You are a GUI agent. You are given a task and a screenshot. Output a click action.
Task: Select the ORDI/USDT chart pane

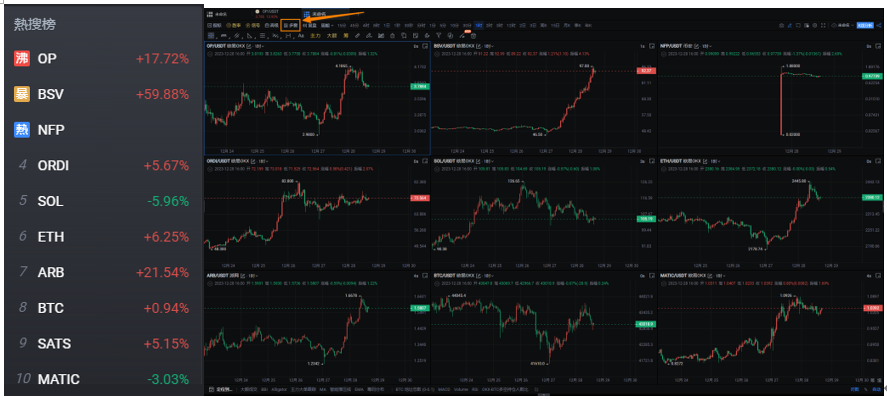pos(317,213)
